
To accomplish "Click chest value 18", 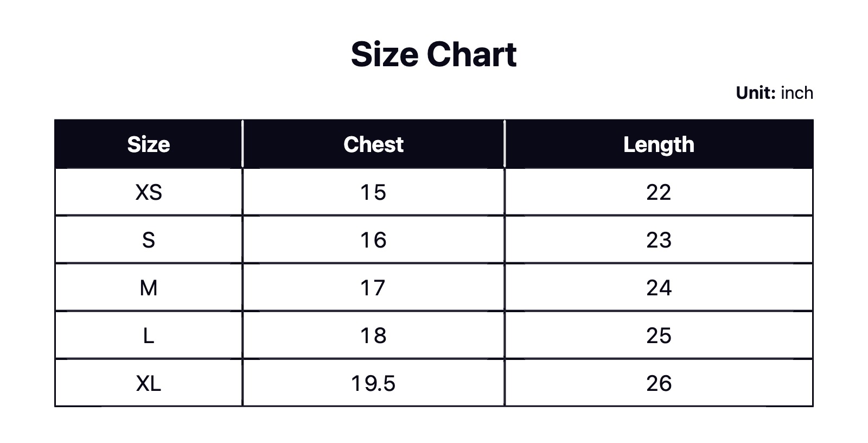I will tap(373, 336).
